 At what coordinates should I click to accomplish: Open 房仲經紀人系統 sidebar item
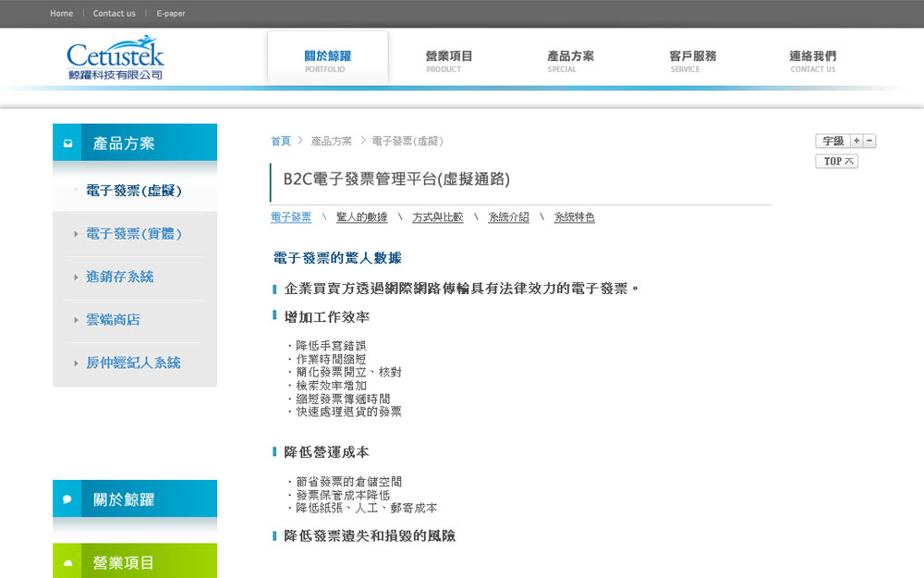[133, 363]
